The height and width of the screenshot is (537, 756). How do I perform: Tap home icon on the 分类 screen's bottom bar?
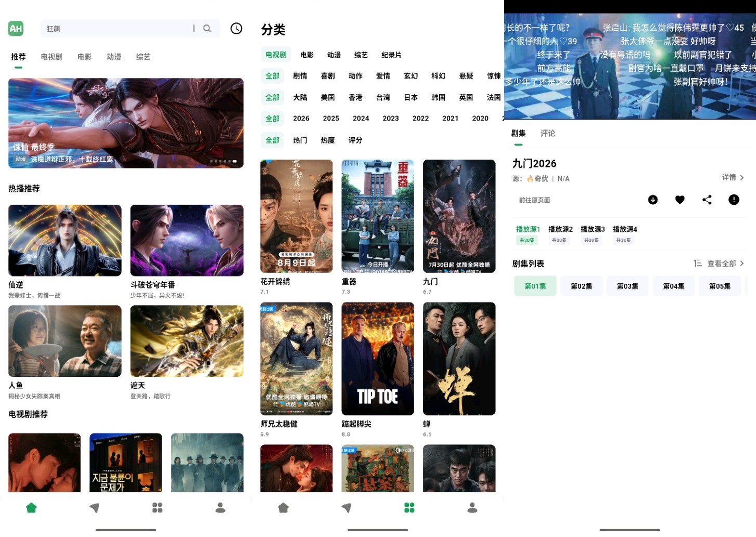(x=284, y=508)
